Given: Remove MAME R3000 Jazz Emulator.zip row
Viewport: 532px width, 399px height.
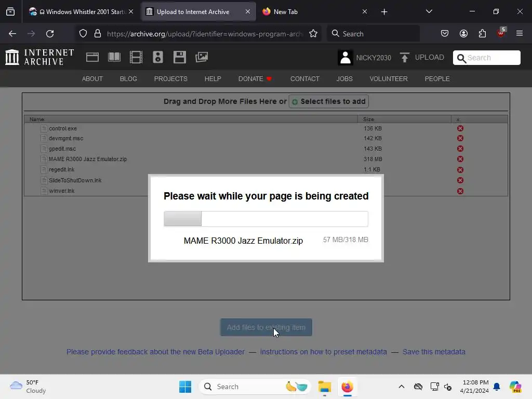Looking at the screenshot, I should point(460,159).
